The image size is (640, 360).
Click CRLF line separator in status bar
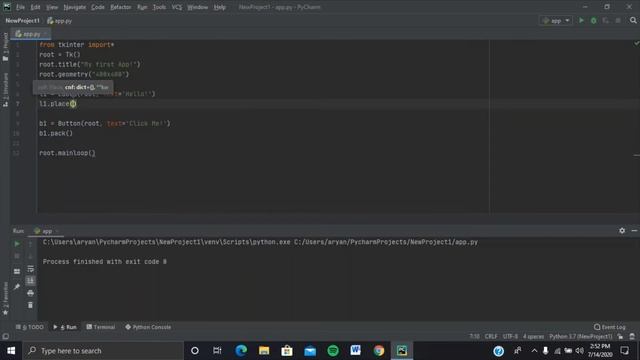coord(491,337)
